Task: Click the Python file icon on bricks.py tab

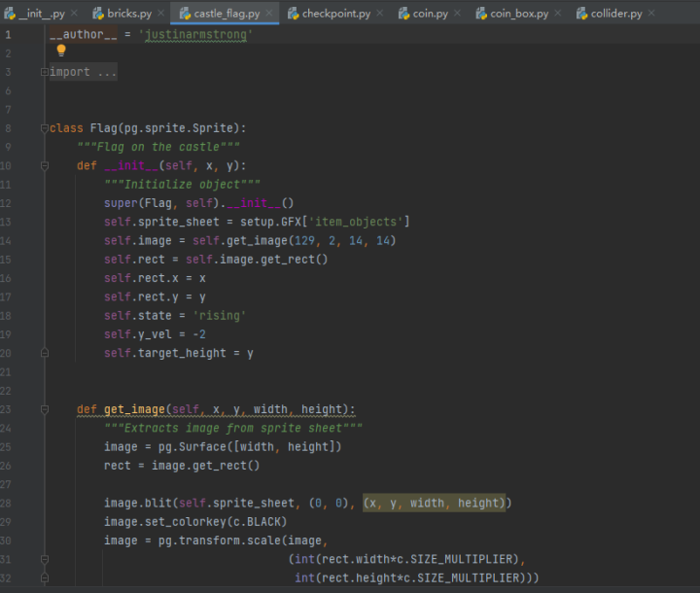Action: tap(99, 14)
